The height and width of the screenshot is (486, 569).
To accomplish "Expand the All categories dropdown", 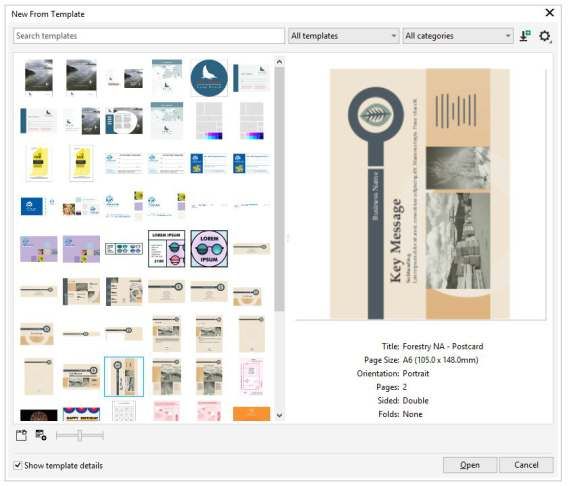I will tap(458, 36).
